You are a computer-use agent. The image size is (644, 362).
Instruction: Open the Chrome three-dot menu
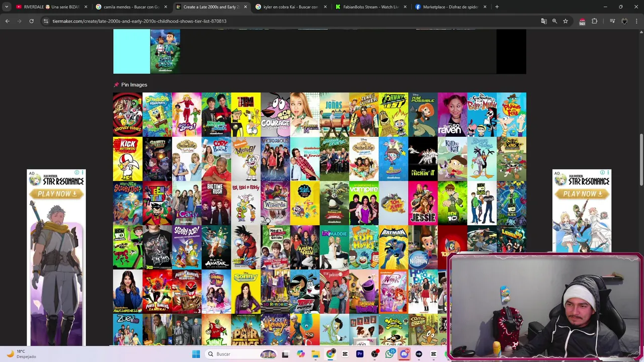tap(637, 21)
